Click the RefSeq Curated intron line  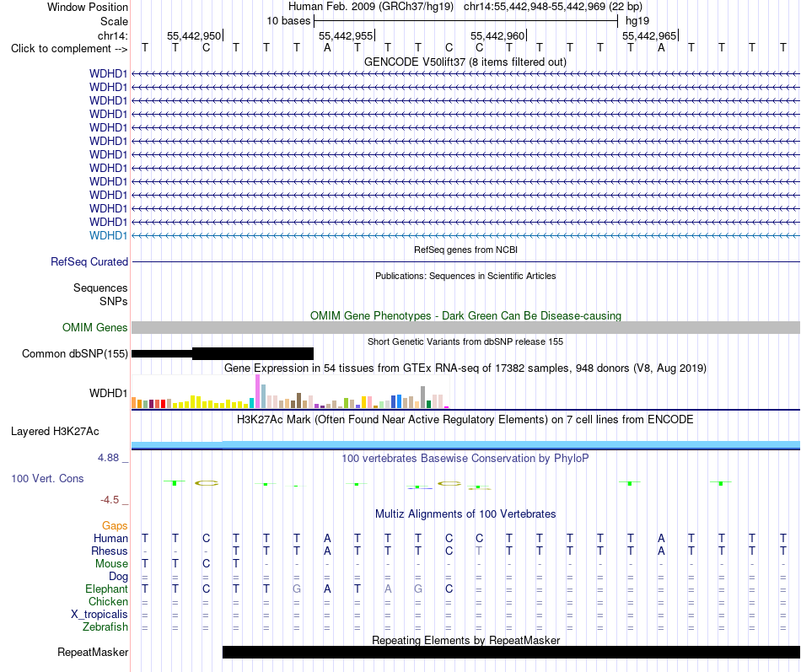pos(465,262)
